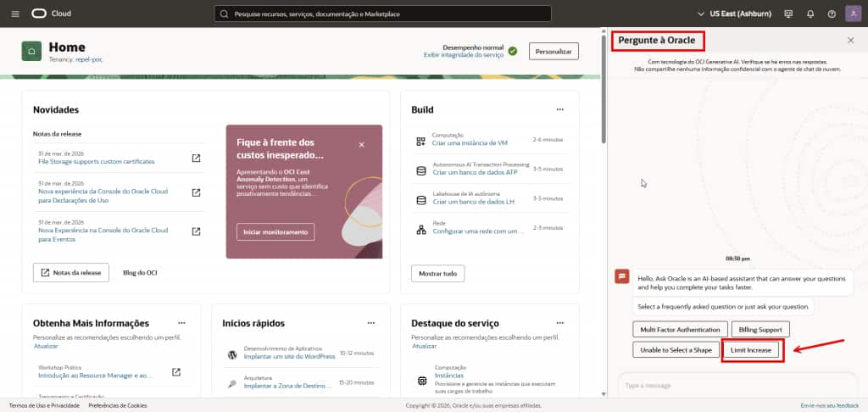Click the Arquitetura landing zone icon
Viewport: 868px width, 412px height.
pos(232,384)
